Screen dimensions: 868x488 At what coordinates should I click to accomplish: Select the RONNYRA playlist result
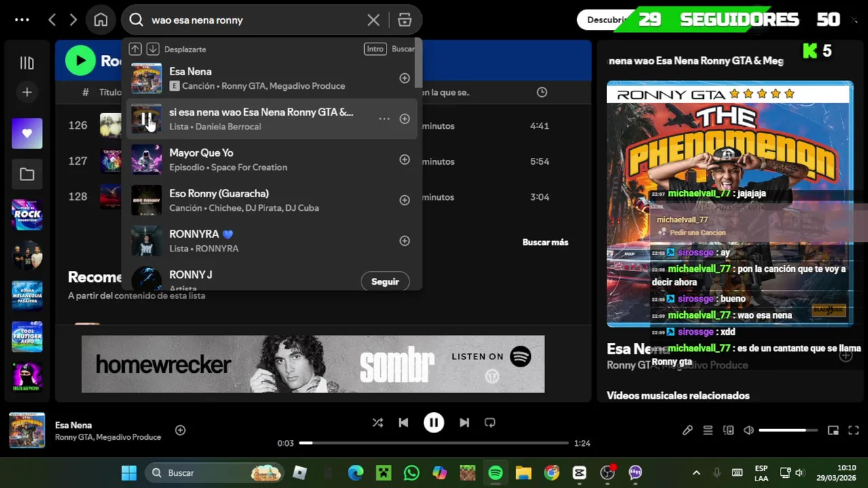click(271, 241)
